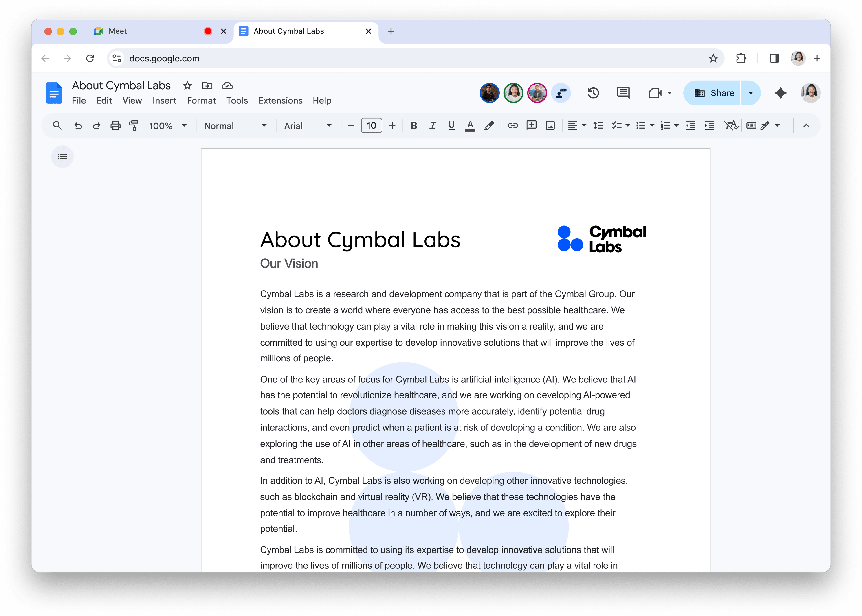Open the zoom 100% dropdown
Image resolution: width=862 pixels, height=616 pixels.
click(167, 126)
